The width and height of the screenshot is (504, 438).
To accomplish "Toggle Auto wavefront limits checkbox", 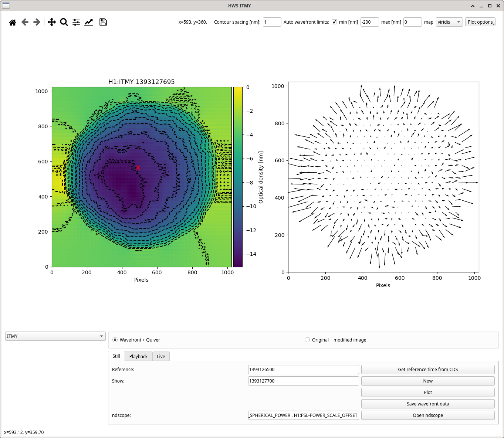I will point(334,22).
